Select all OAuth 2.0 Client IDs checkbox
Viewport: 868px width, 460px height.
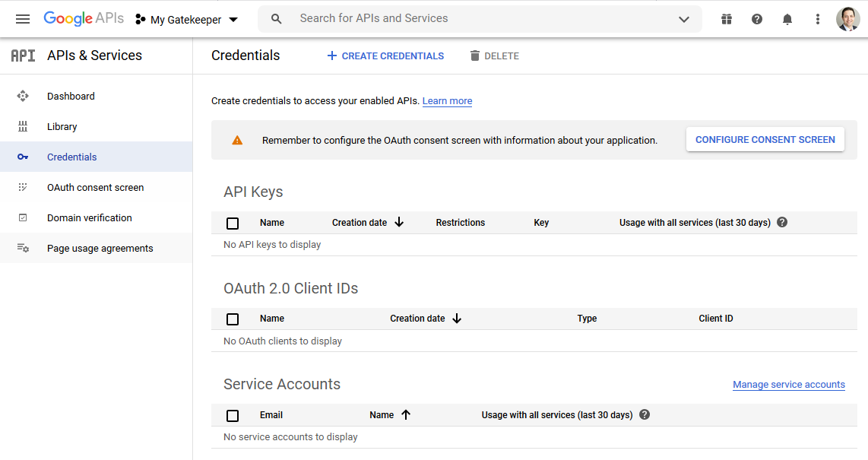pos(233,319)
